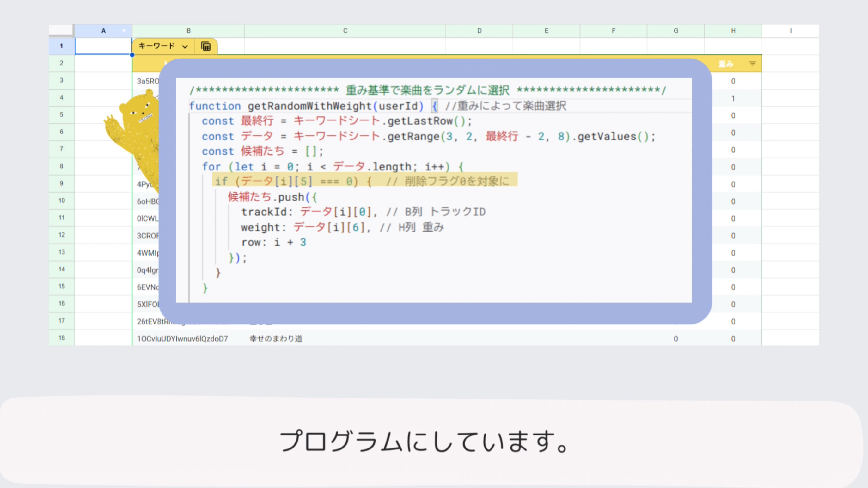The width and height of the screenshot is (868, 488).
Task: Select row 6 header
Action: pos(62,132)
